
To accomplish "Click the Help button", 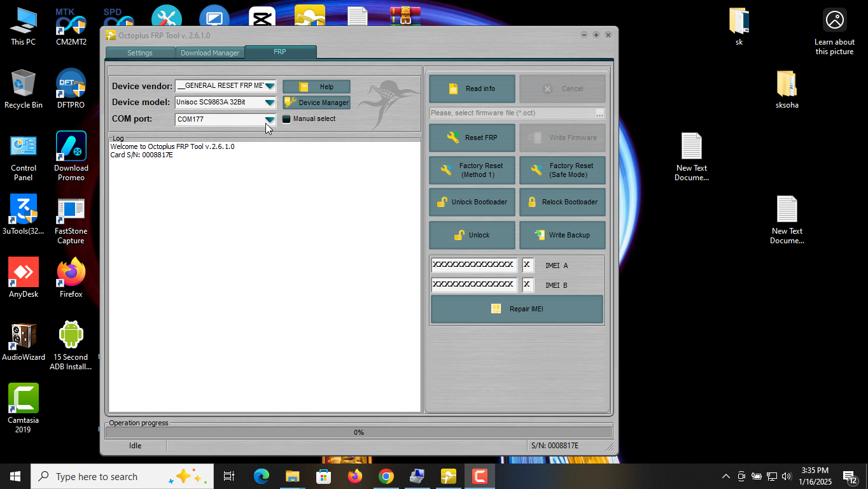I will [x=316, y=87].
